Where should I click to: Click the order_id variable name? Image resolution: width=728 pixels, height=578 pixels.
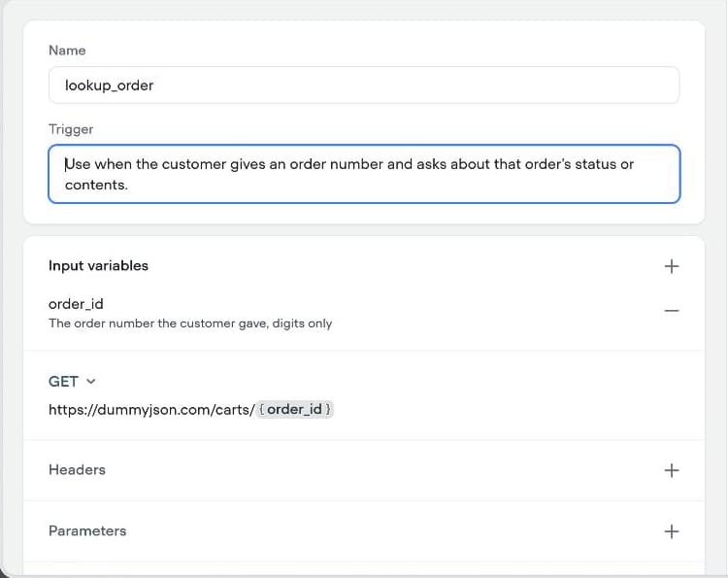tap(76, 304)
